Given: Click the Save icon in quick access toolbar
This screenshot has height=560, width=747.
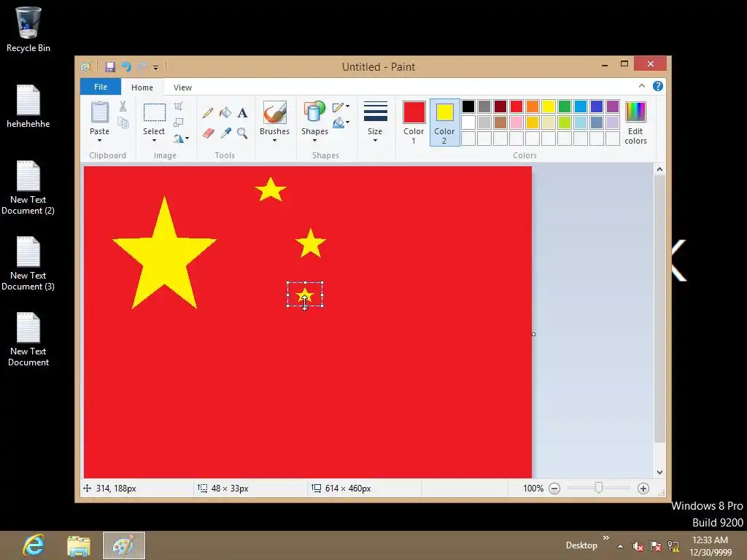Looking at the screenshot, I should tap(110, 67).
